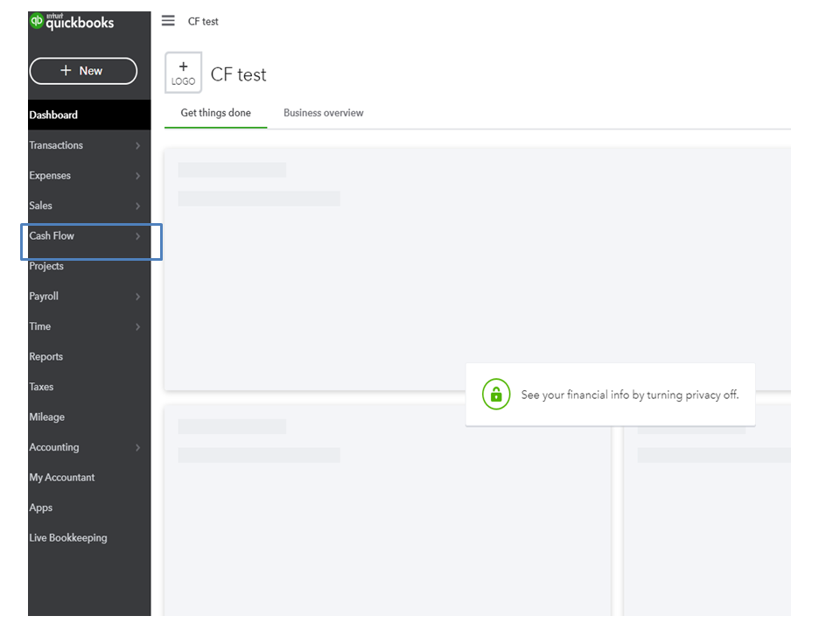Open My Accountant in the sidebar
This screenshot has width=840, height=630.
tap(61, 478)
